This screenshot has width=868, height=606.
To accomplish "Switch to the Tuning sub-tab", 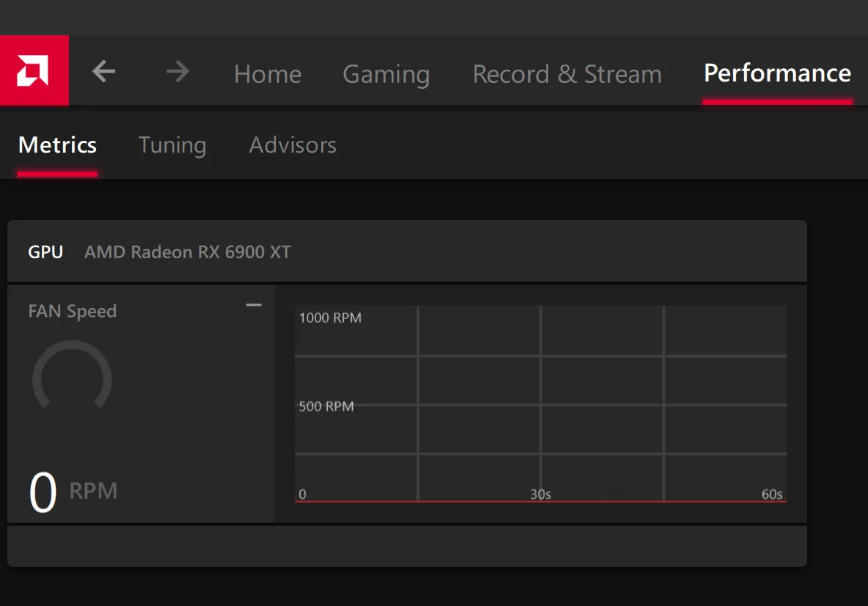I will click(172, 146).
